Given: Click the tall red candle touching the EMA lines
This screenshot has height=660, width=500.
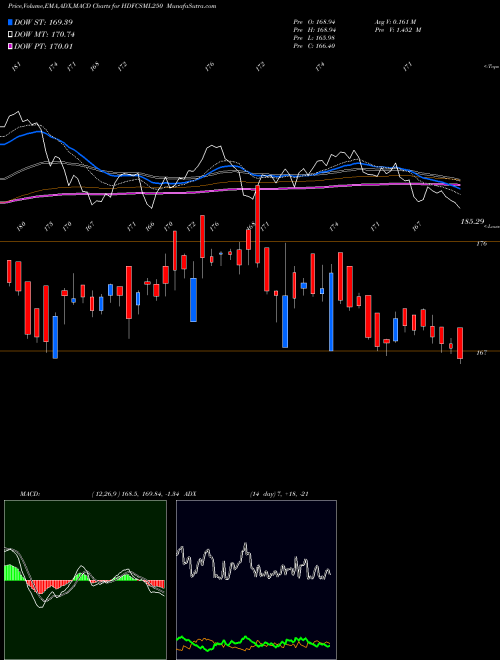Looking at the screenshot, I should pos(257,225).
